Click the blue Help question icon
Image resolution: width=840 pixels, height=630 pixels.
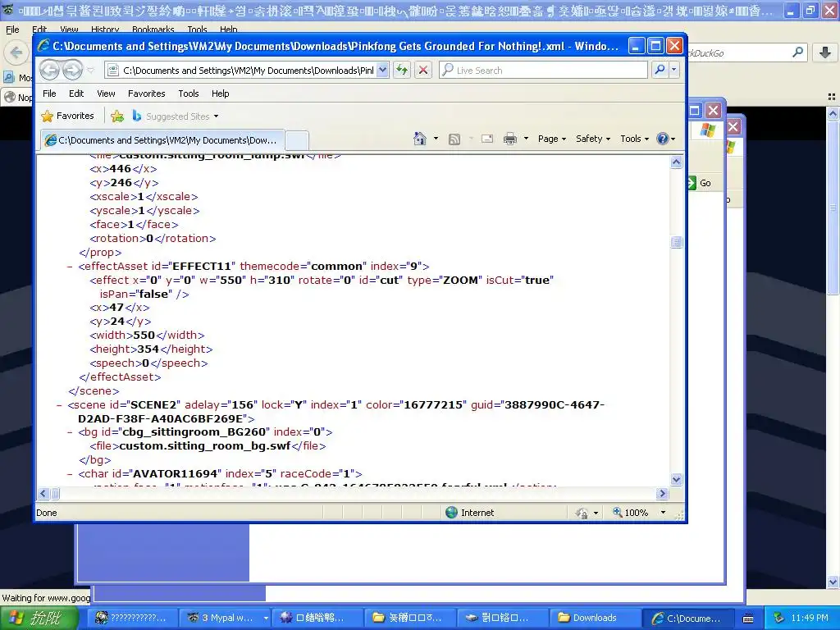pos(663,139)
